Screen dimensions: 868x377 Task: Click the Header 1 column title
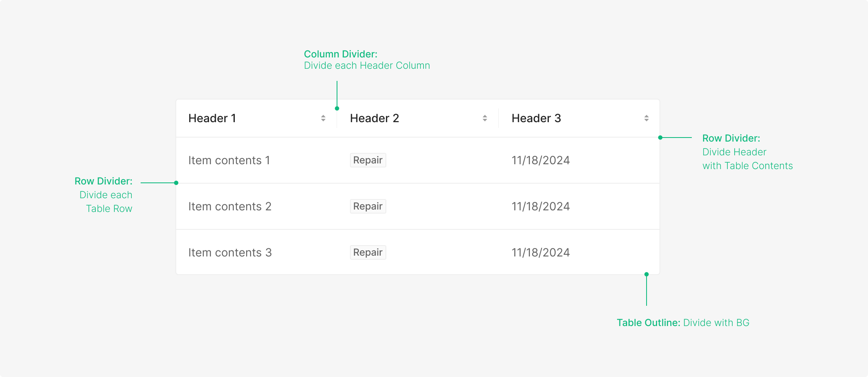pyautogui.click(x=212, y=118)
